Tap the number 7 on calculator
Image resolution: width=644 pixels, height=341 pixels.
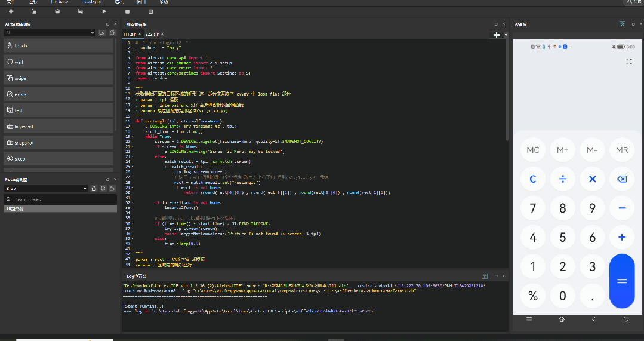pyautogui.click(x=533, y=208)
